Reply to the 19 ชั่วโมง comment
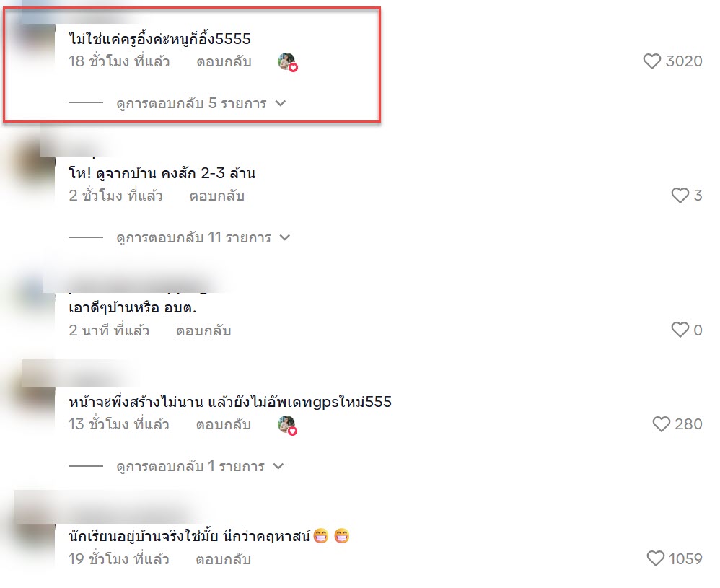Image resolution: width=720 pixels, height=588 pixels. click(x=224, y=559)
